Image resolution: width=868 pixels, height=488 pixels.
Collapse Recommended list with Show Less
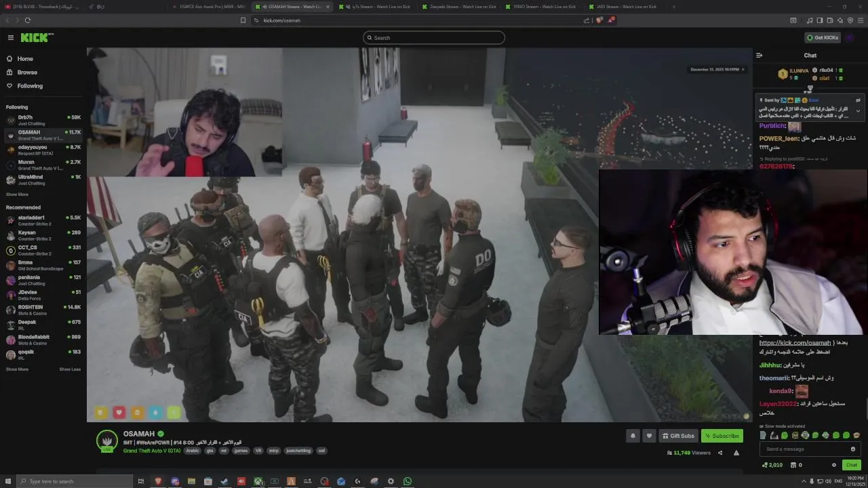70,369
